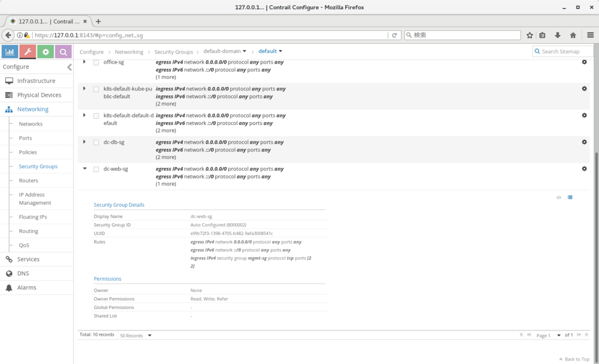Focus the Search Sitemap field
Screen dimensions: 599x364
563,51
